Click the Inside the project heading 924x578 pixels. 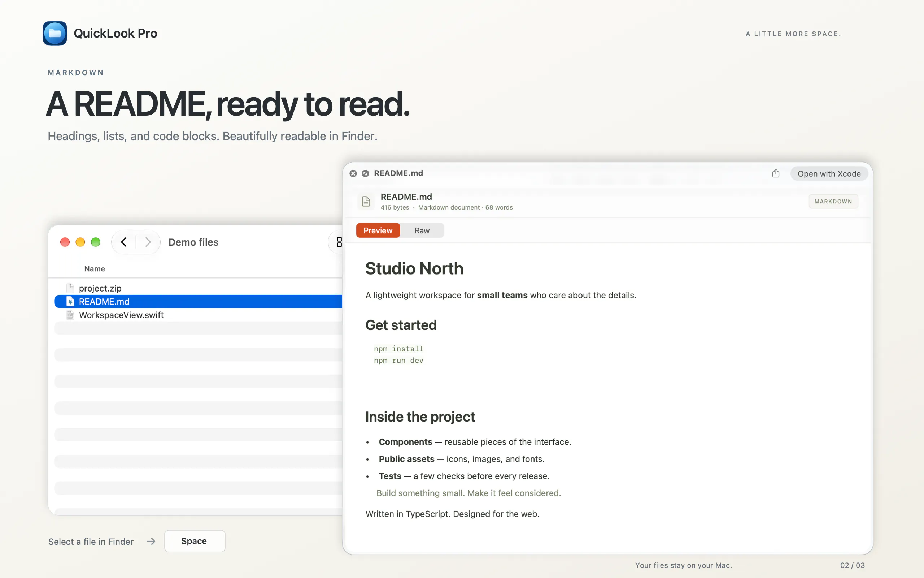point(420,417)
